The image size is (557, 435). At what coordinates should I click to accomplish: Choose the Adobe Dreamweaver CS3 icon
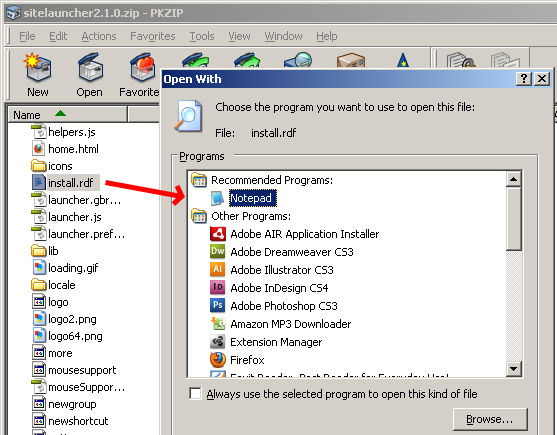[217, 252]
